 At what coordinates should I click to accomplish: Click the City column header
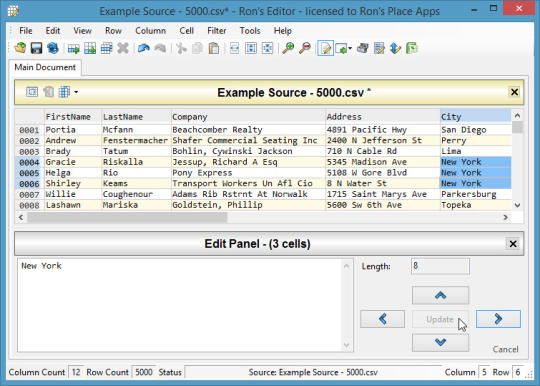point(475,117)
